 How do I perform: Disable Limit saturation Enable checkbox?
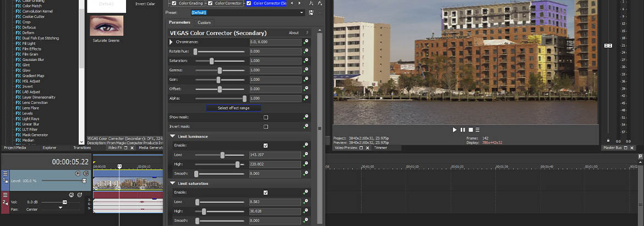click(x=266, y=192)
